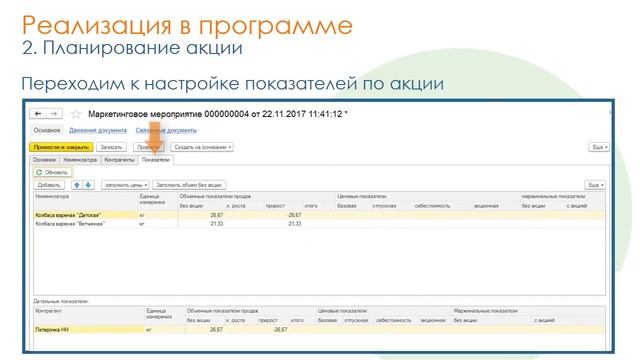Switch to the Показатели tab
Screen dimensions: 640x360
(x=156, y=160)
